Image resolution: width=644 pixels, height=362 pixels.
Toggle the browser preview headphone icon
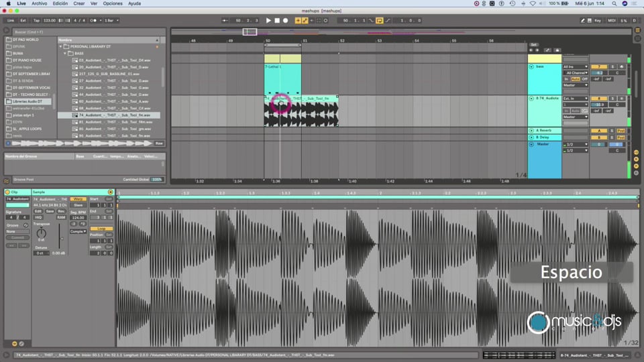click(8, 143)
